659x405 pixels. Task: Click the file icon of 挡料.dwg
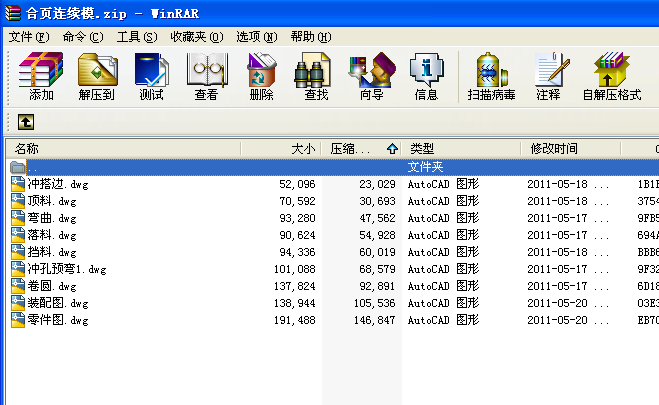pyautogui.click(x=18, y=252)
